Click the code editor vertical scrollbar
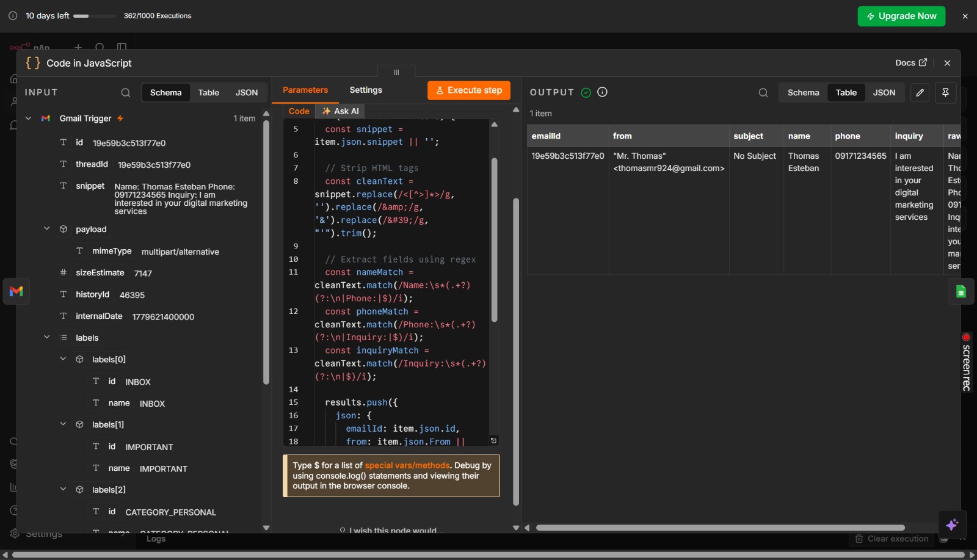 [495, 239]
